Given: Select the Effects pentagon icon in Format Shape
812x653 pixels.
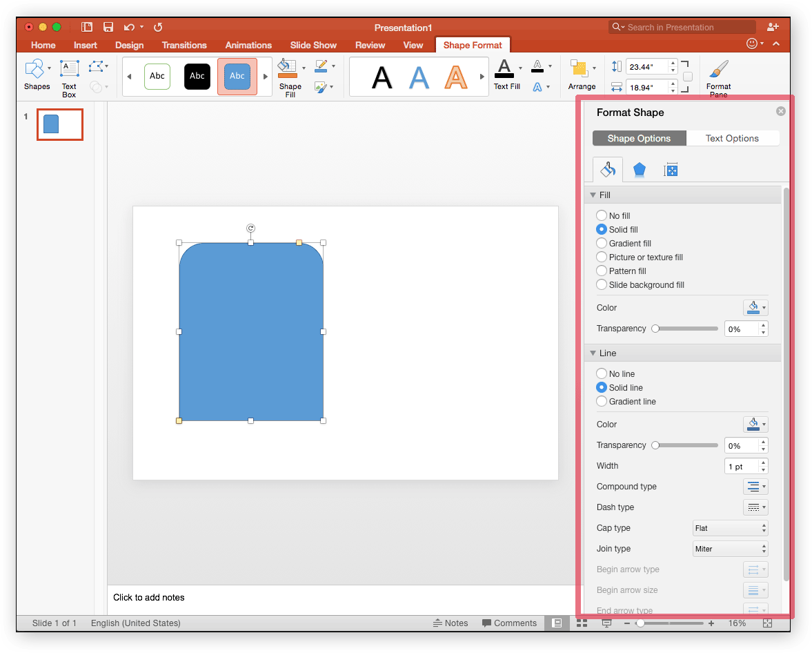Looking at the screenshot, I should click(639, 169).
